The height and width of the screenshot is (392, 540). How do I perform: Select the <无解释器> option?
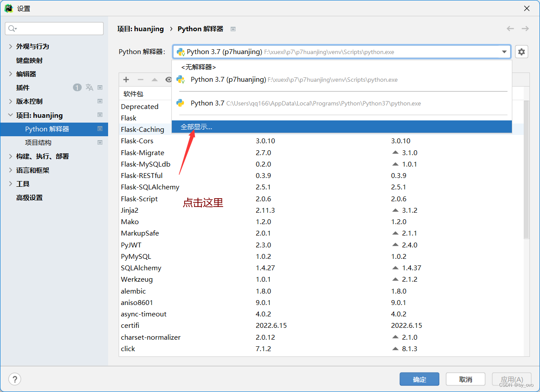[x=342, y=67]
